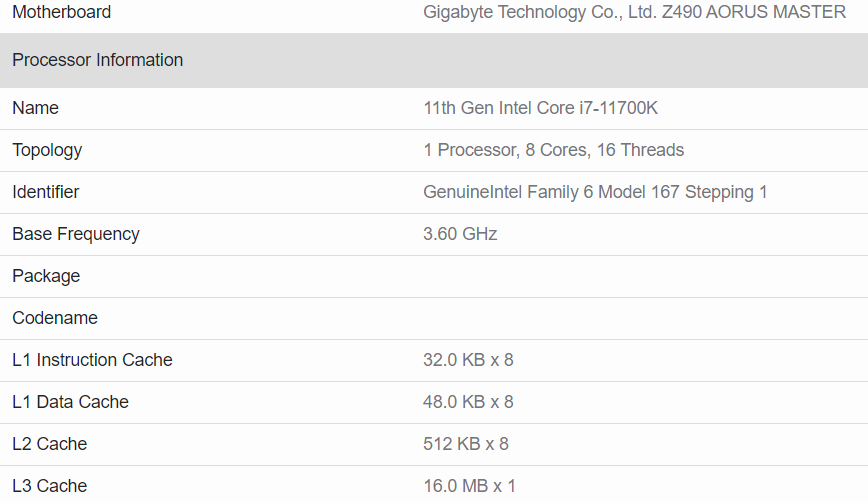
Task: Click the Name row label
Action: pyautogui.click(x=35, y=108)
